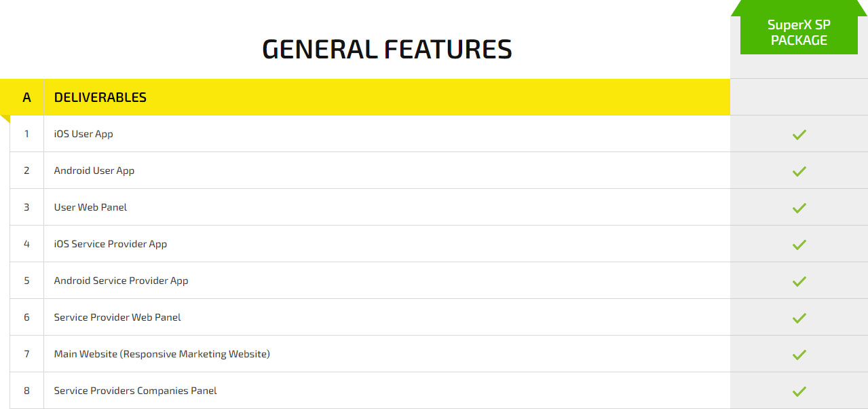Image resolution: width=868 pixels, height=409 pixels.
Task: Click the checkmark for Main Website row
Action: 799,355
